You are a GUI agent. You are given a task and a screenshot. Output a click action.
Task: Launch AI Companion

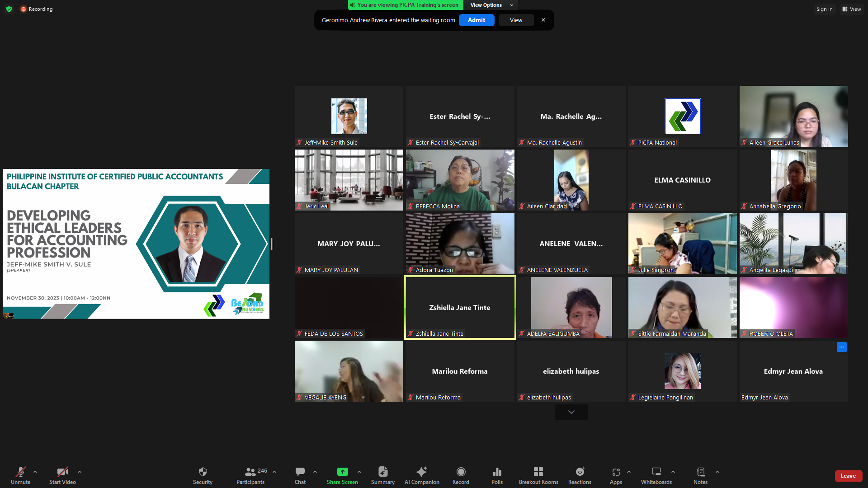(422, 476)
